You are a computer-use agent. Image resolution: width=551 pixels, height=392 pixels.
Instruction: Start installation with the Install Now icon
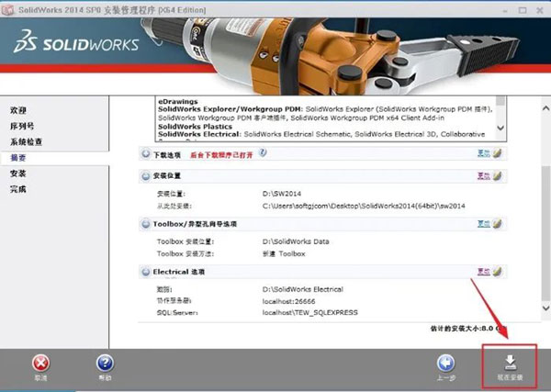click(x=510, y=364)
